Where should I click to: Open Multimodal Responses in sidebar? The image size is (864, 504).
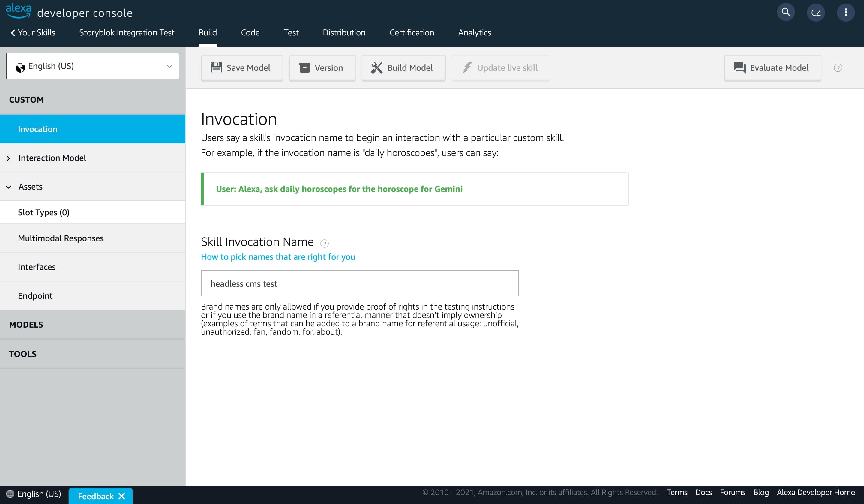[x=93, y=238]
